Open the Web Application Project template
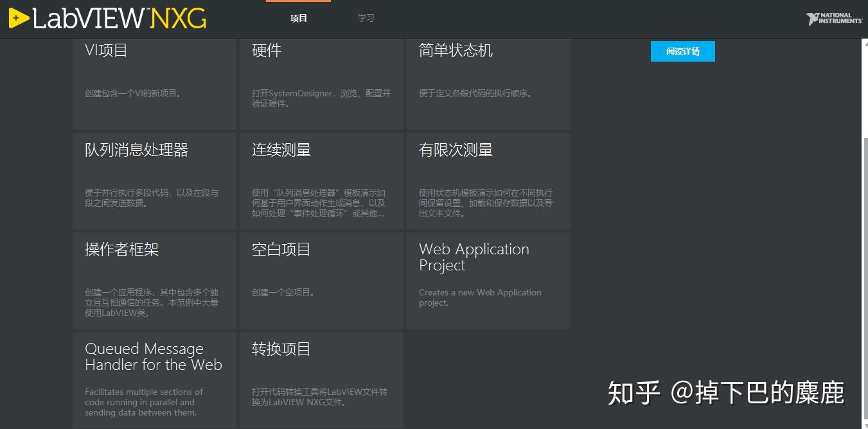The height and width of the screenshot is (429, 868). [488, 279]
